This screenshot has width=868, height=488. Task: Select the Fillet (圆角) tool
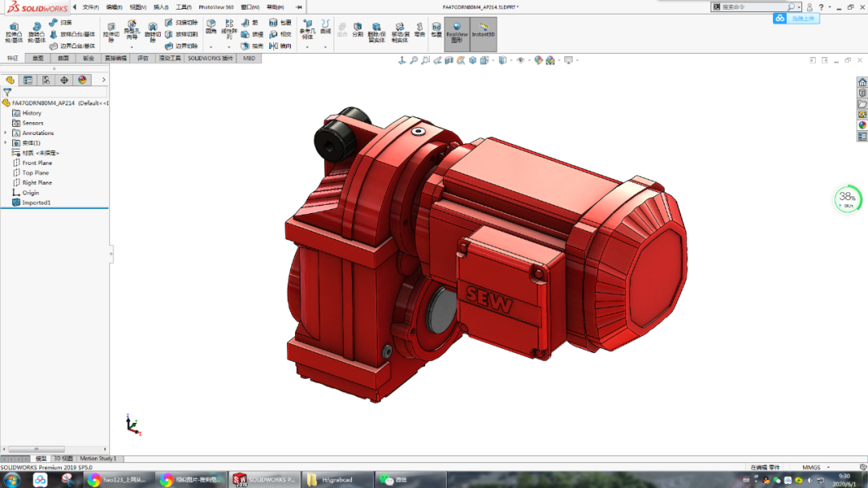click(x=211, y=27)
